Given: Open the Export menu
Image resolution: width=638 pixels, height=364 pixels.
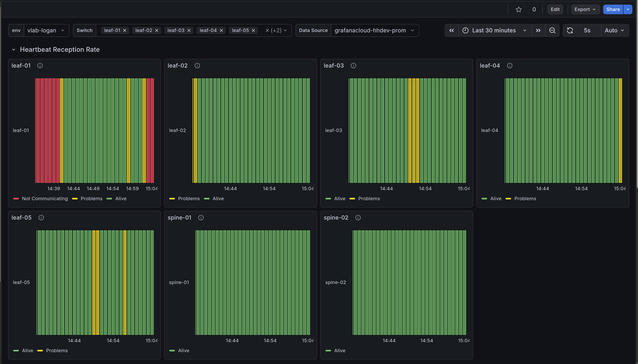Looking at the screenshot, I should [585, 10].
